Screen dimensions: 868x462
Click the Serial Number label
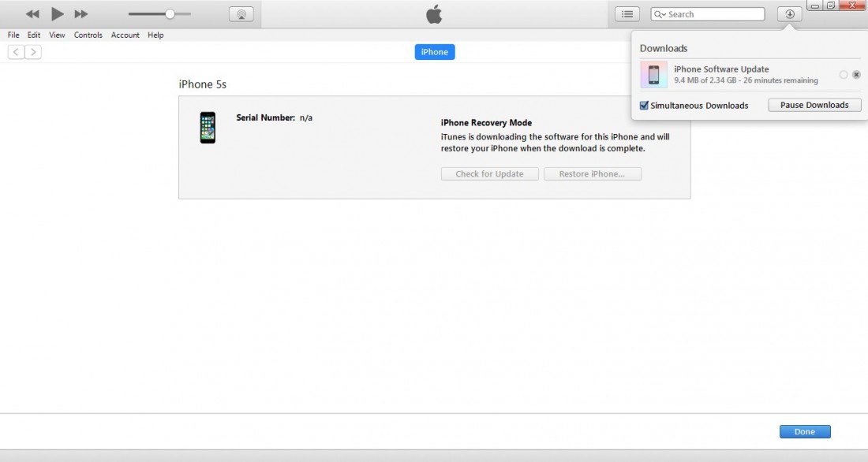266,117
